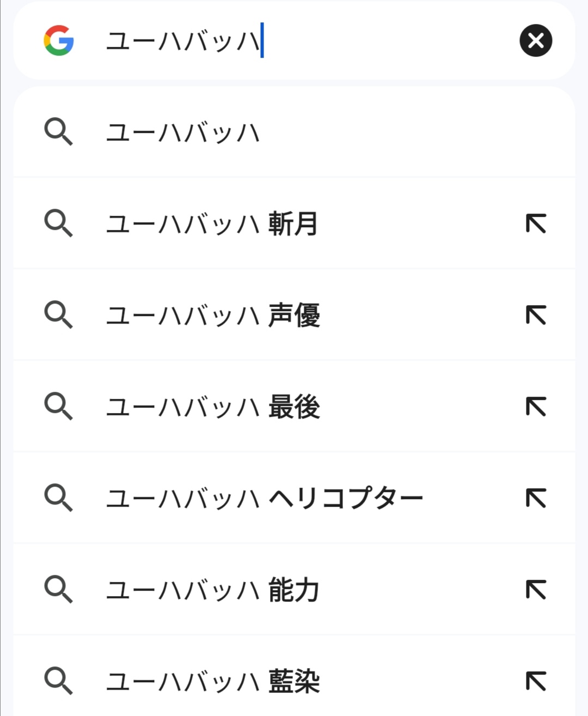Click magnifier icon beside 斬月 suggestion
588x716 pixels.
tap(58, 224)
